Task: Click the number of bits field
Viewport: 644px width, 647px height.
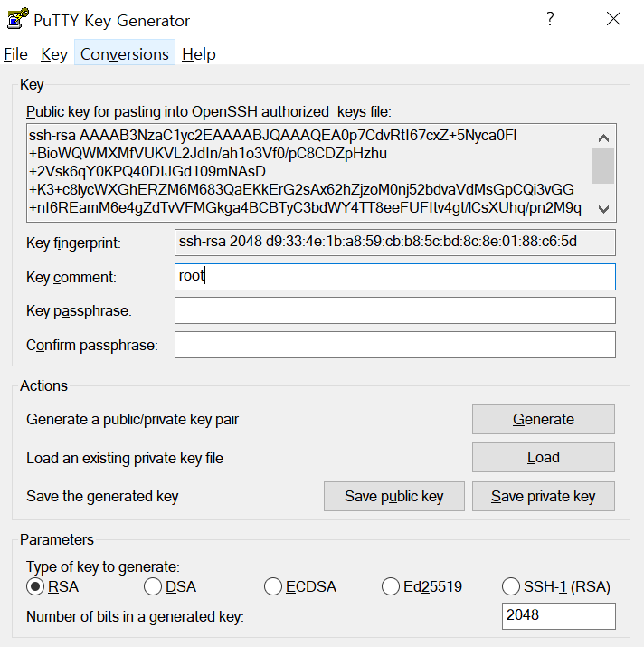Action: [558, 617]
